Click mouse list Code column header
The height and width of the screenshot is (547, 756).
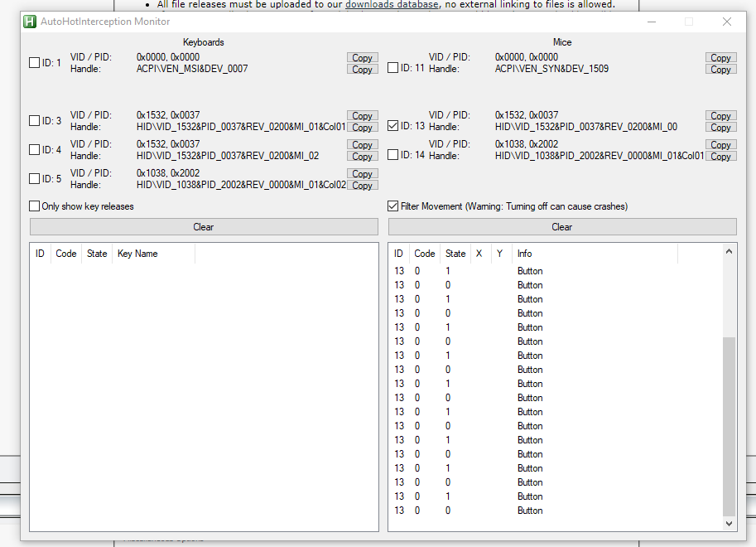click(x=425, y=254)
